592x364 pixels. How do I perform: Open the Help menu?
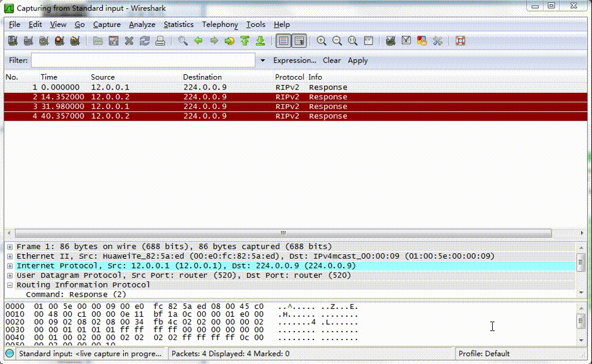(x=282, y=25)
